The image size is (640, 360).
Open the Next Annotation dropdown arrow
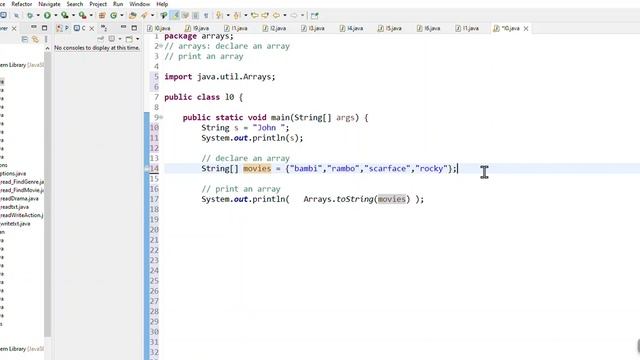tap(228, 16)
